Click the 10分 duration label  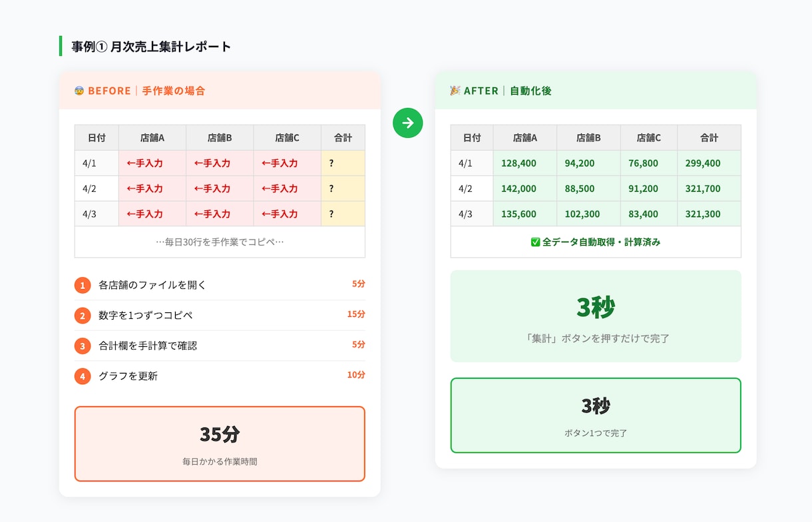[x=356, y=375]
